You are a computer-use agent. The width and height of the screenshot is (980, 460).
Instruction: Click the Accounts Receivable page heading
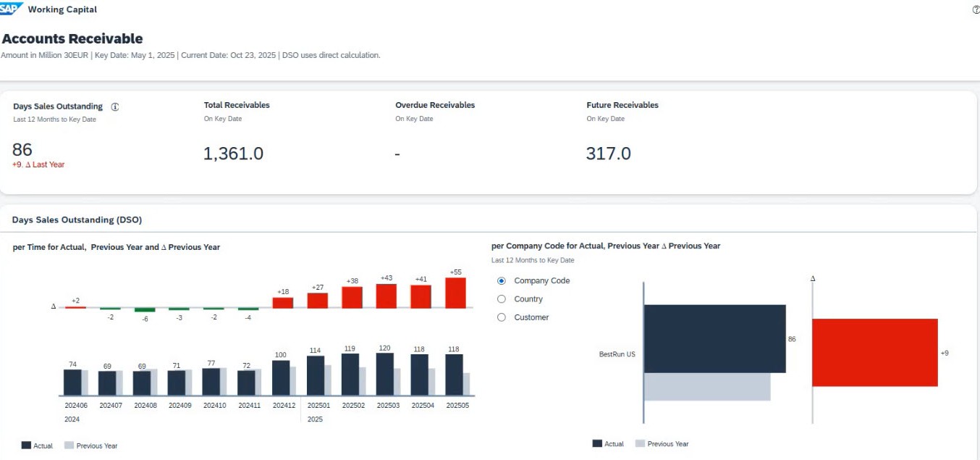[70, 38]
